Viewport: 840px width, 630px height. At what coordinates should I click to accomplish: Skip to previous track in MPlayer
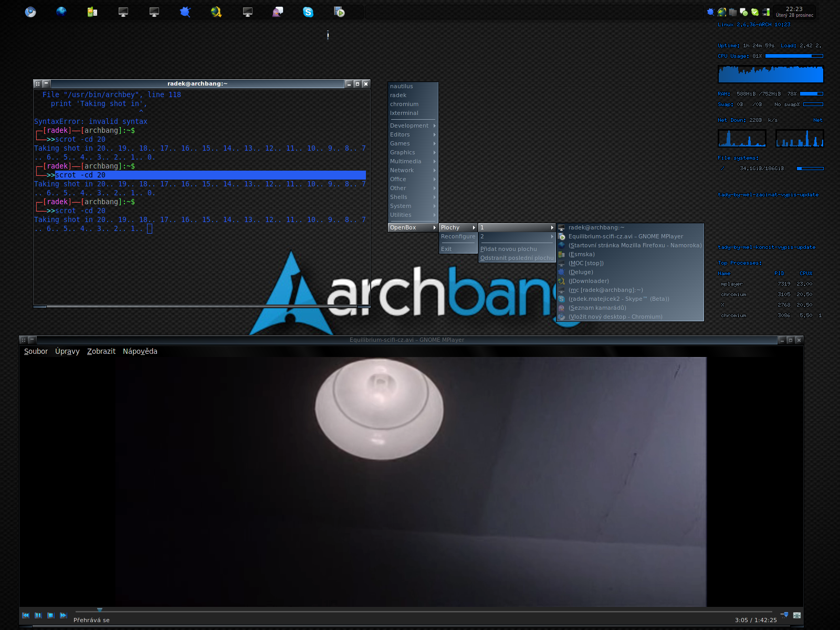tap(26, 615)
